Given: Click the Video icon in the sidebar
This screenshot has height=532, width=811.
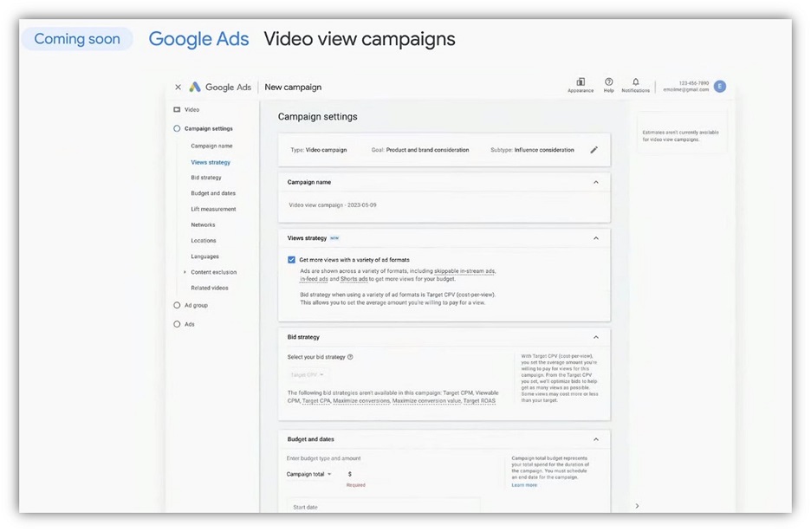Looking at the screenshot, I should click(x=178, y=109).
